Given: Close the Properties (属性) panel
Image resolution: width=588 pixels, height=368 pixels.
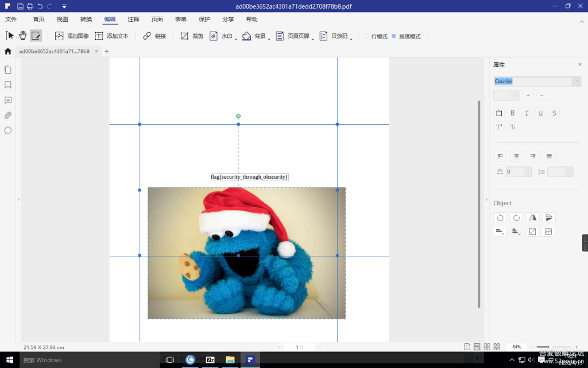Looking at the screenshot, I should click(580, 64).
